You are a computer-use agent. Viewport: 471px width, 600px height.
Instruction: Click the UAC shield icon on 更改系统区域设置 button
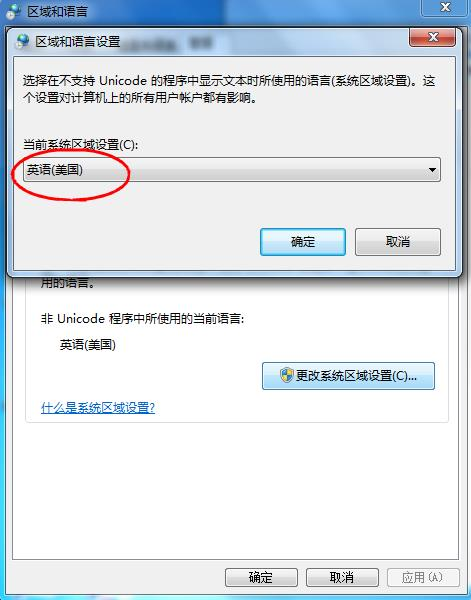(x=287, y=375)
